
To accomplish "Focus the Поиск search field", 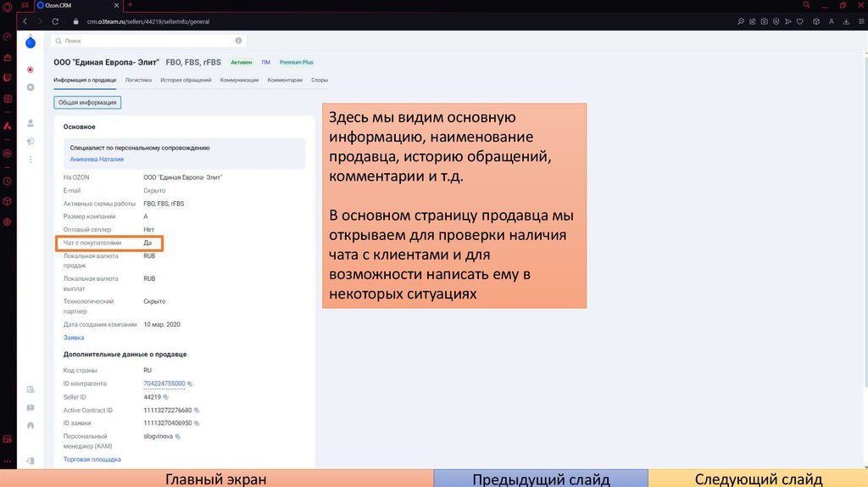I will (148, 41).
